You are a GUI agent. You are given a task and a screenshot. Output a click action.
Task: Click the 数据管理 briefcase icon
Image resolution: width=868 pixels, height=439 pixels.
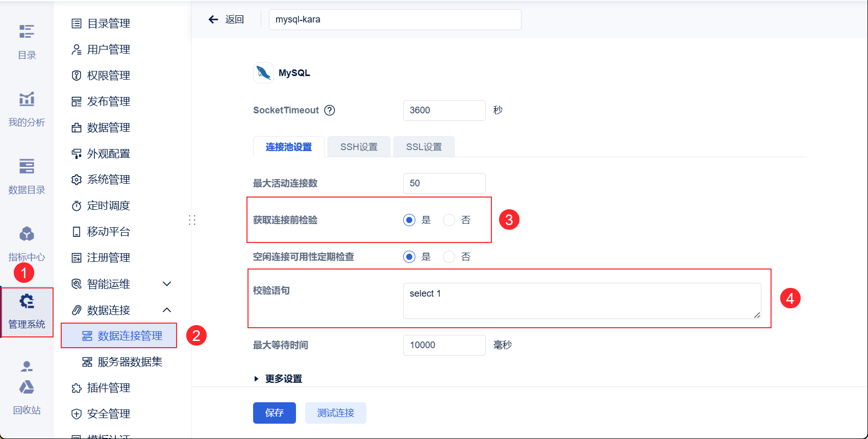[x=77, y=128]
